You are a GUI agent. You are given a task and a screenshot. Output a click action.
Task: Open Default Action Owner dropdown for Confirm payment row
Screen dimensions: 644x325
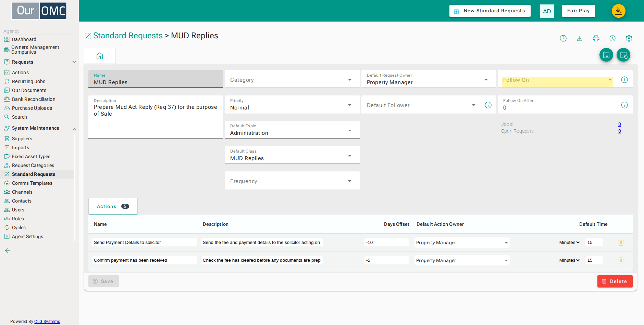click(462, 260)
